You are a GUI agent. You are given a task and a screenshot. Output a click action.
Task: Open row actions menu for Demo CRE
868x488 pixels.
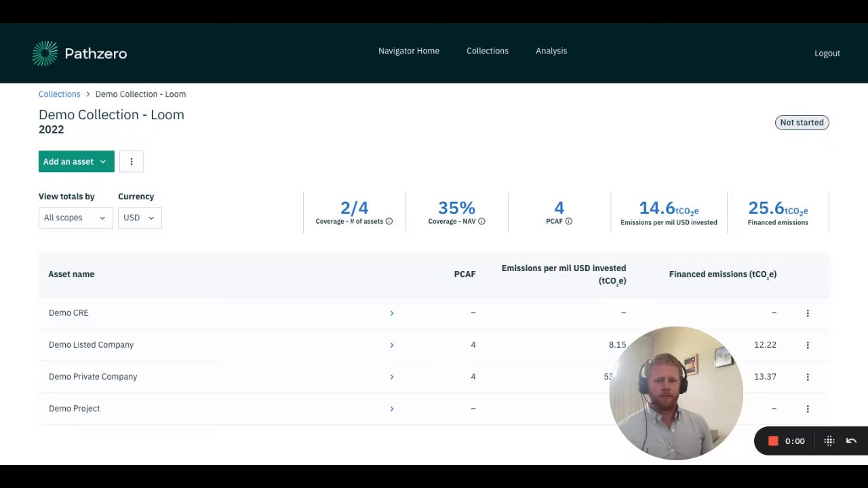tap(808, 313)
